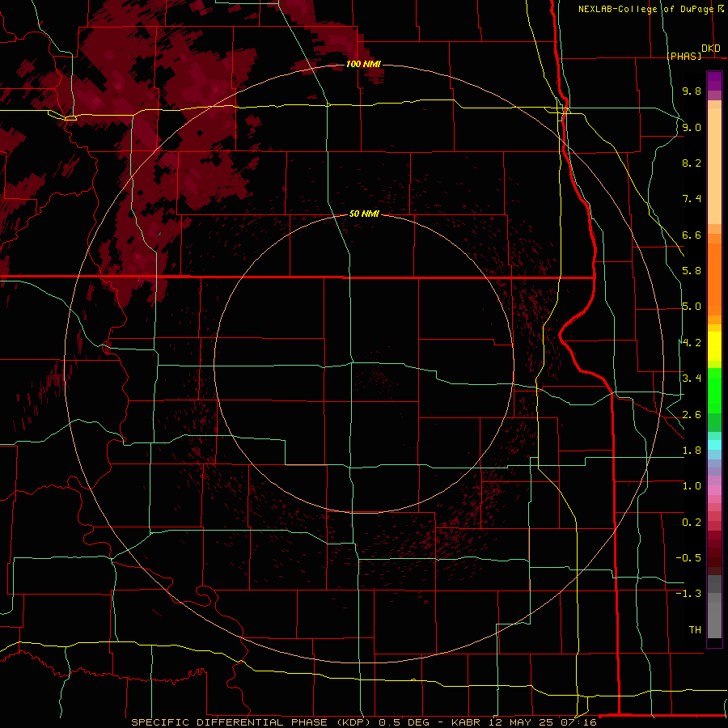Click the KABR radar site identifier

tap(467, 722)
